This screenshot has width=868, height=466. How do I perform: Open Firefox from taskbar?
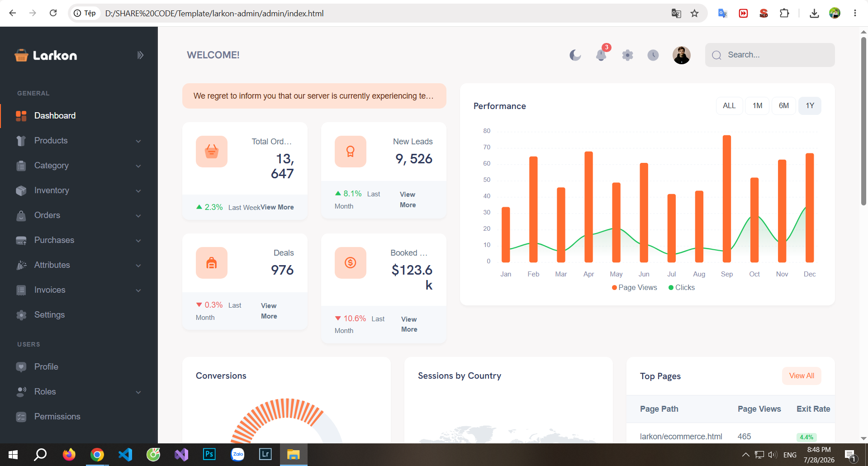tap(69, 454)
